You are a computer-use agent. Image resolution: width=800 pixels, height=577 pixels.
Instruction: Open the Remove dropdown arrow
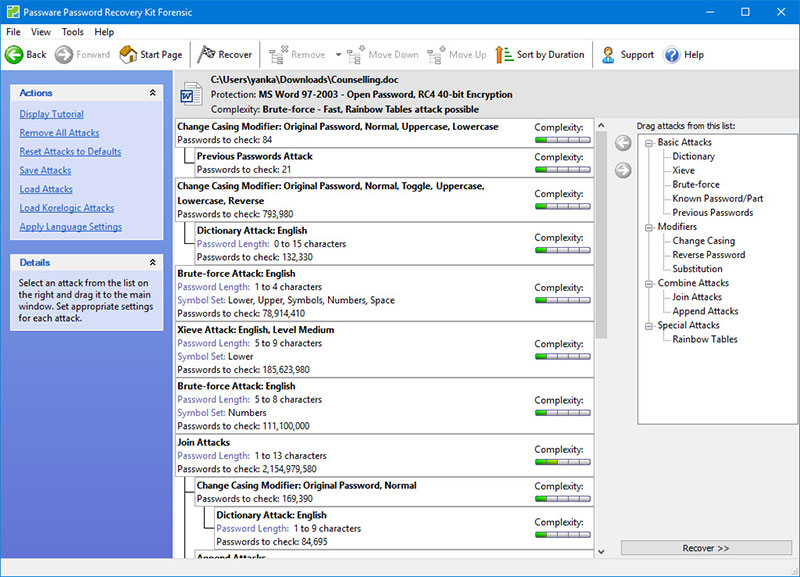[338, 55]
